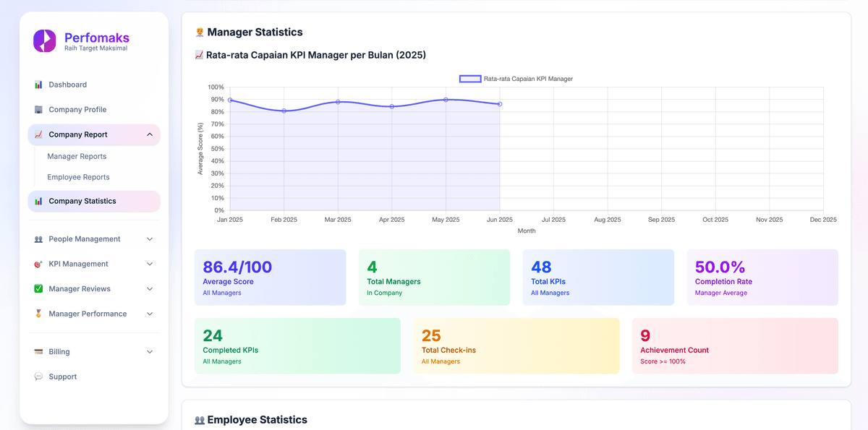Click the Manager Performance medal icon
This screenshot has width=868, height=430.
pyautogui.click(x=38, y=314)
